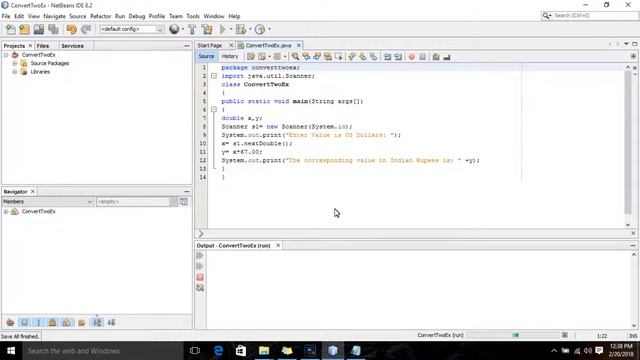This screenshot has width=640, height=360.
Task: Close the Output ConvertTwoEx (run) tab
Action: (x=278, y=245)
